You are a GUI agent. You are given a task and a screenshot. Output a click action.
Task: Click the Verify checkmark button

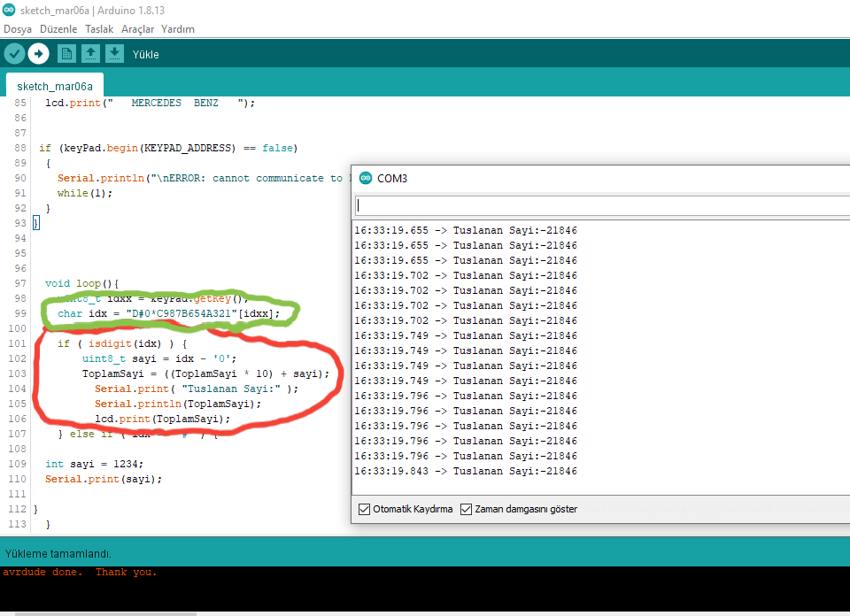coord(13,54)
